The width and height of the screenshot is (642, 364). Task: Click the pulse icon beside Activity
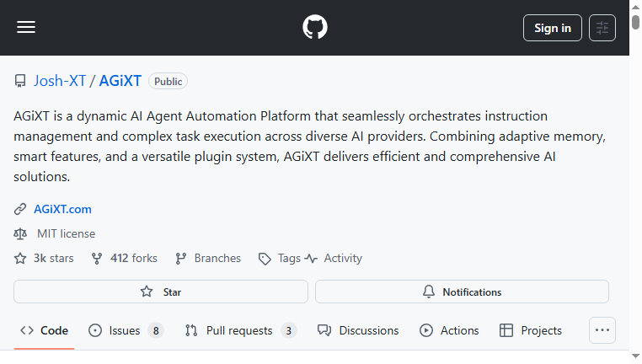click(311, 259)
